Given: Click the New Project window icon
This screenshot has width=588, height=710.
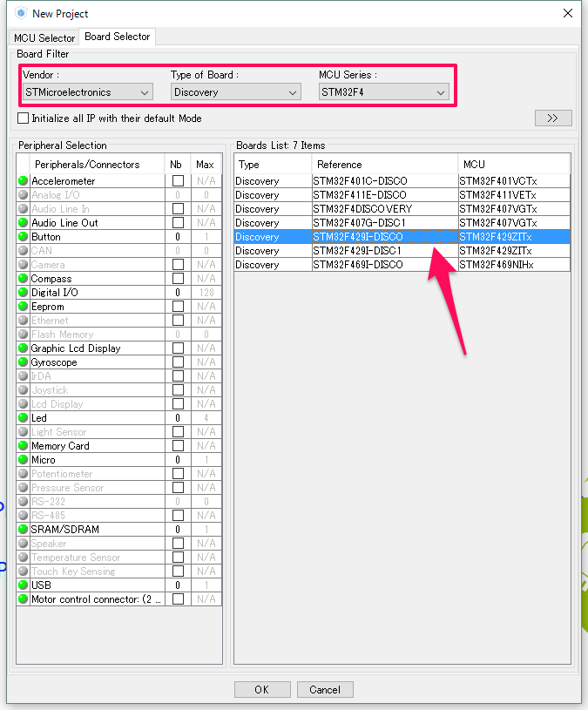Looking at the screenshot, I should point(21,14).
